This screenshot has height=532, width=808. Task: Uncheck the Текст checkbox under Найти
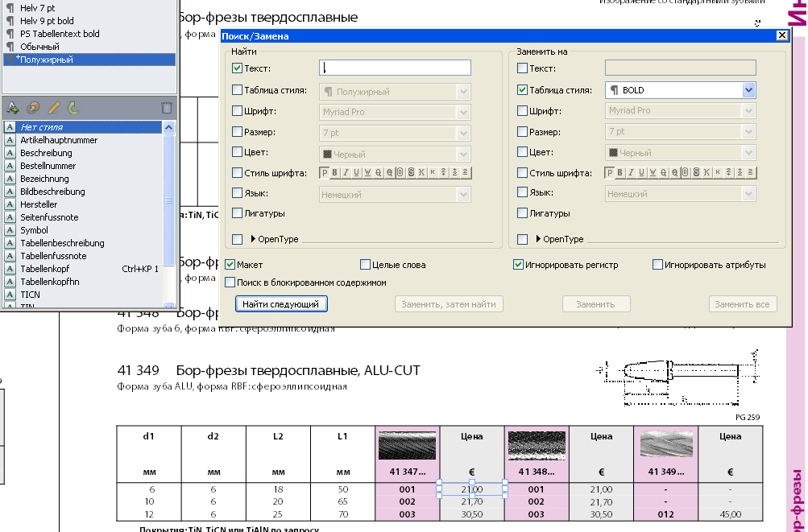[x=237, y=68]
